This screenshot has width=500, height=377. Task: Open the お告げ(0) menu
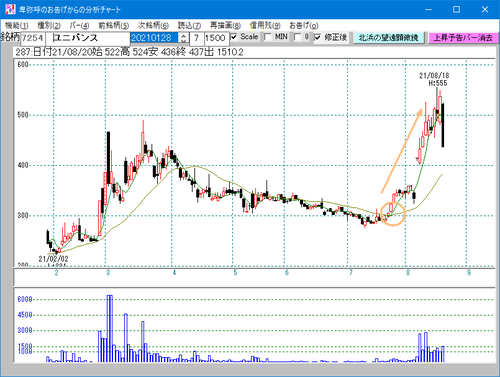pyautogui.click(x=304, y=25)
